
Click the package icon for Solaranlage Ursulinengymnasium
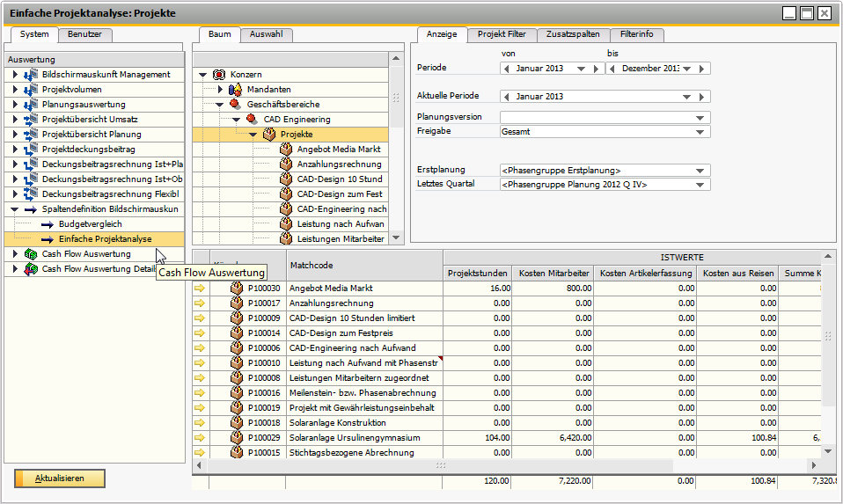[x=236, y=438]
